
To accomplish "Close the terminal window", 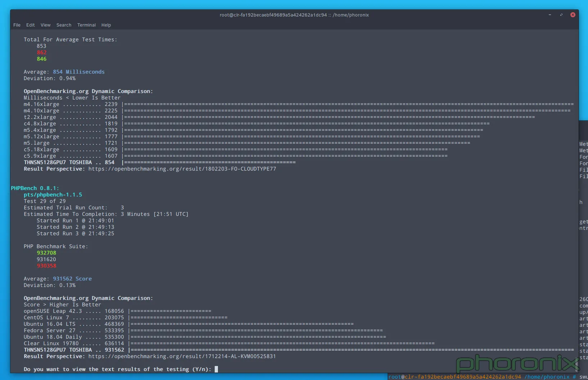I will (573, 15).
